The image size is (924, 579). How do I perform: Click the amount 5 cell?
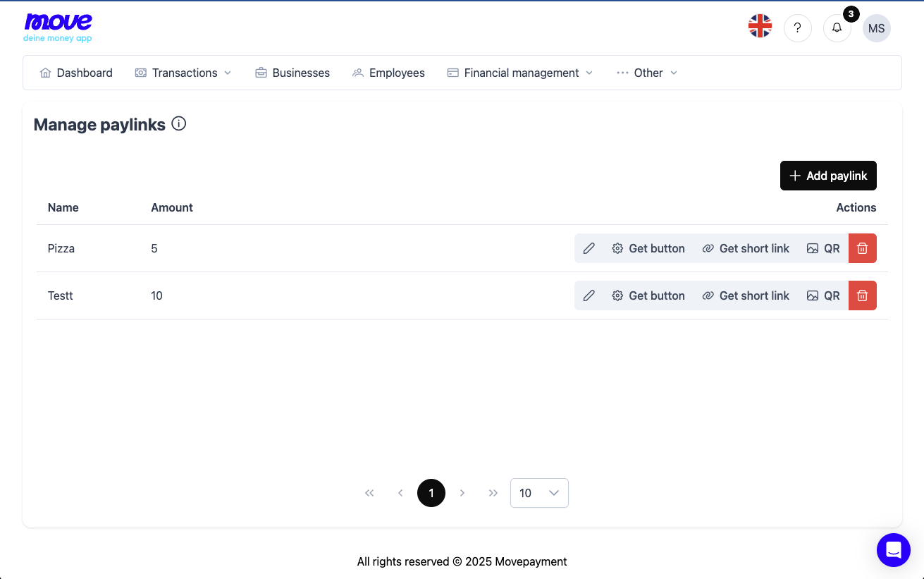point(154,248)
